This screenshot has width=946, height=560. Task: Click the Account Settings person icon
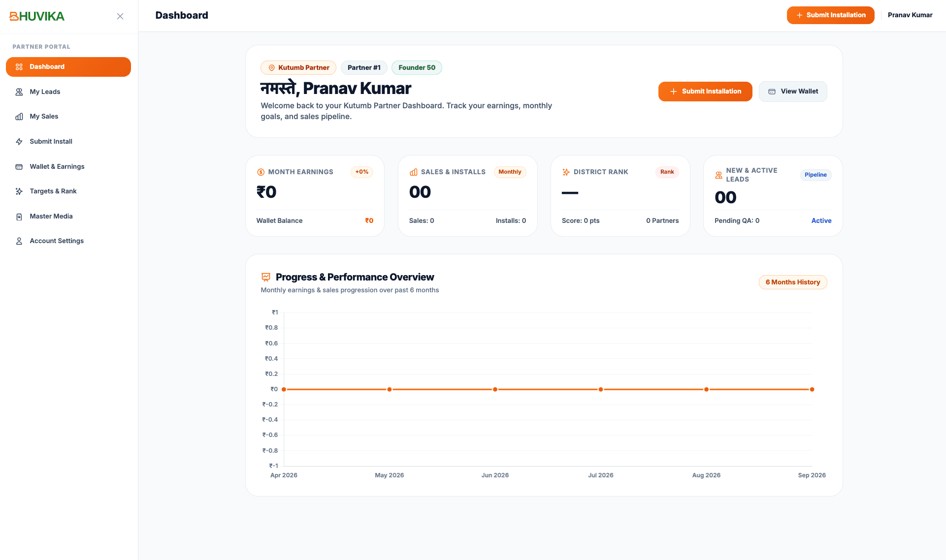point(19,241)
